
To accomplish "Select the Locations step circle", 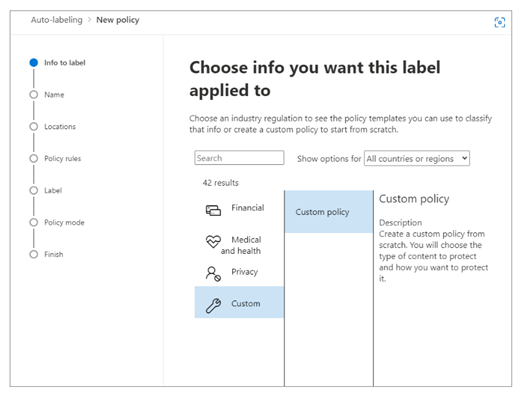I will (x=34, y=126).
